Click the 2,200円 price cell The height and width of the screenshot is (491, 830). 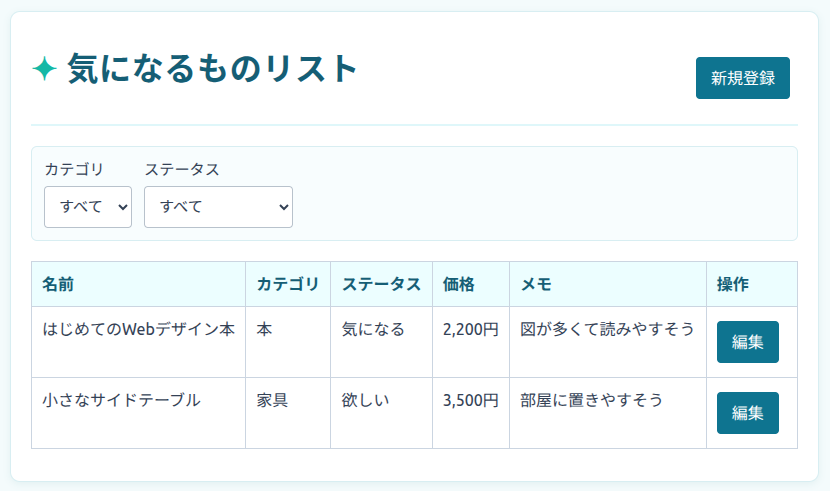pyautogui.click(x=471, y=342)
